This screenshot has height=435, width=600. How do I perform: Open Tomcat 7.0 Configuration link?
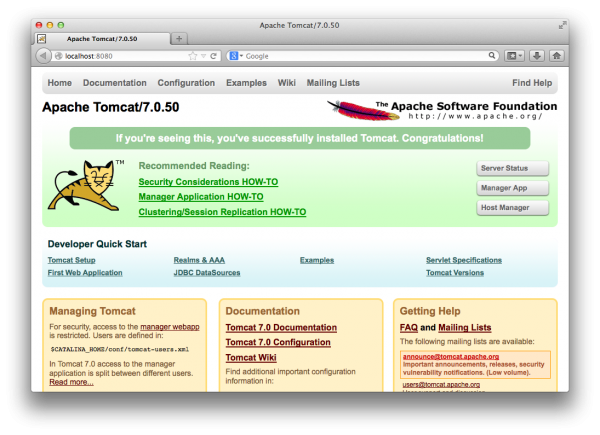point(278,342)
